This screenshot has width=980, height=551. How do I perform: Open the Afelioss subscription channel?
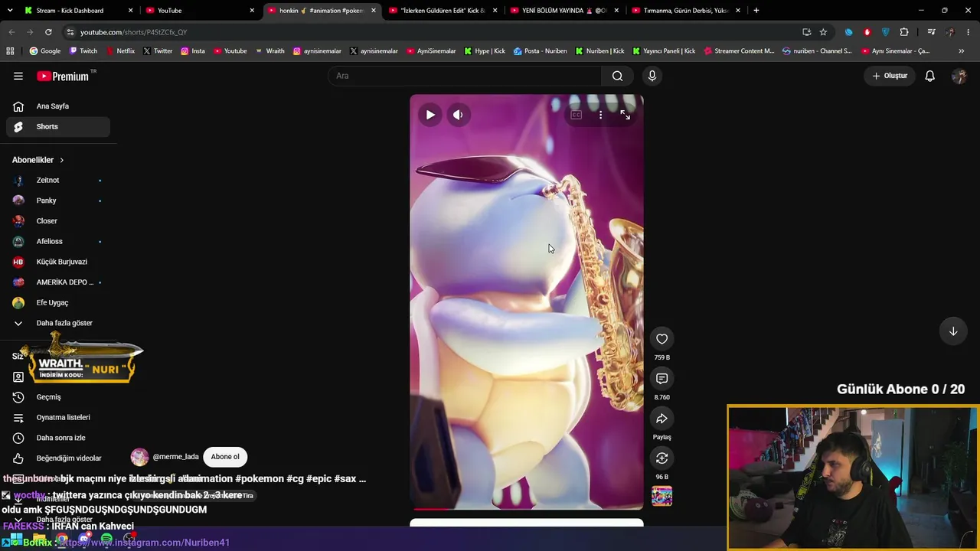tap(58, 242)
